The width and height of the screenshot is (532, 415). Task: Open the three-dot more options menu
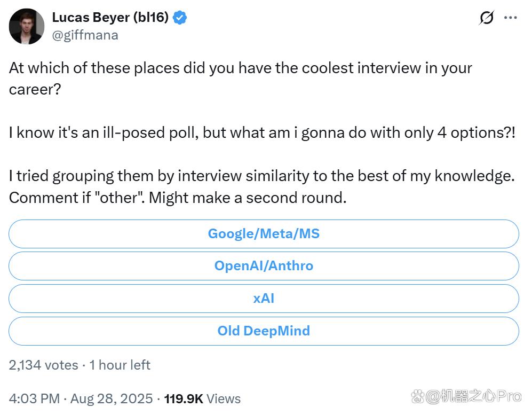[510, 18]
